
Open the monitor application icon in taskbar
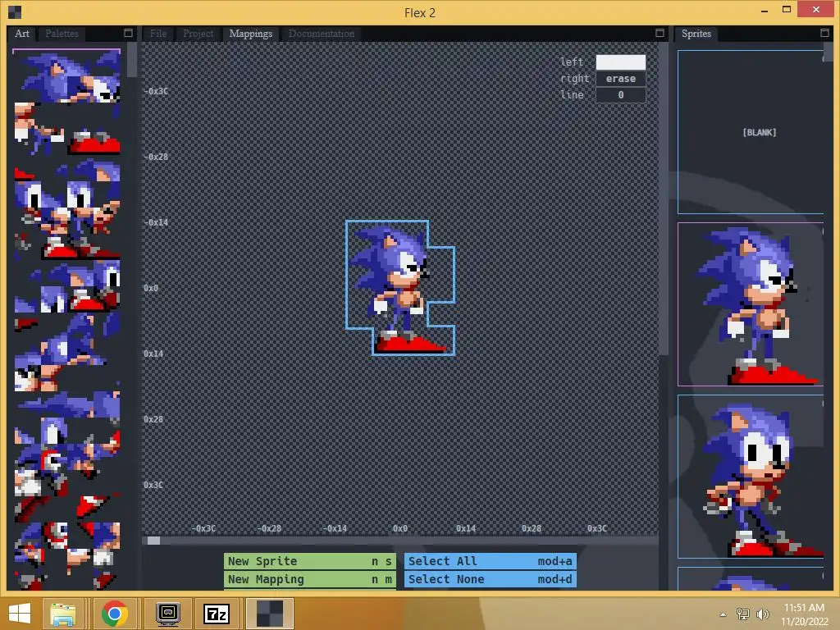[168, 614]
